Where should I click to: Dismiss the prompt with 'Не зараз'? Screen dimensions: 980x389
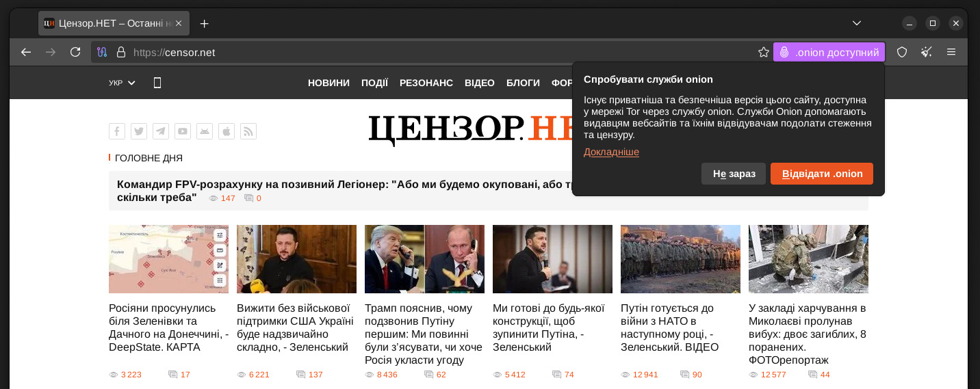(x=734, y=174)
